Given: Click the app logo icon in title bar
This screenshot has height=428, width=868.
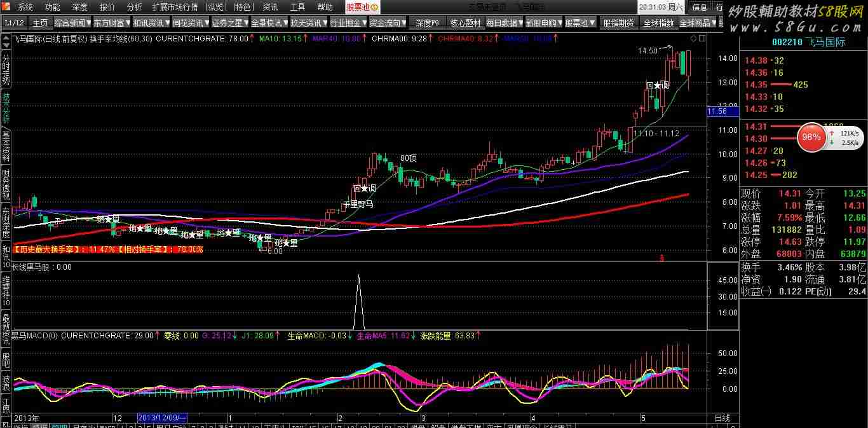Looking at the screenshot, I should (6, 7).
